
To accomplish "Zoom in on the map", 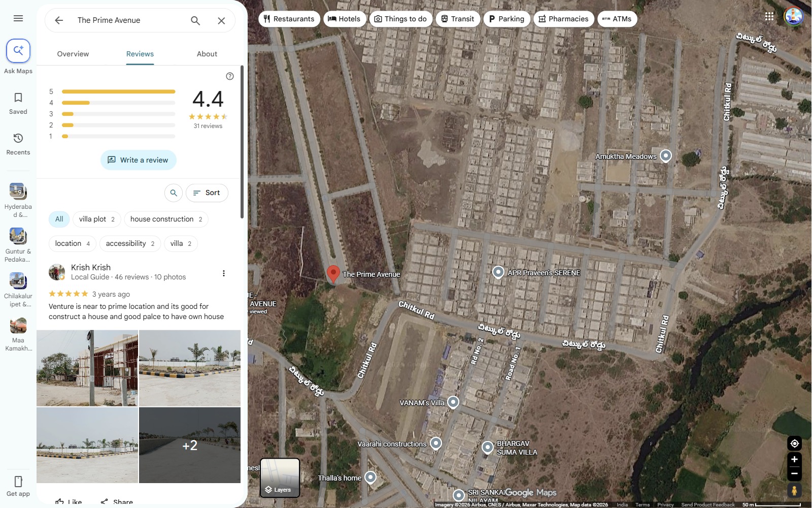I will click(x=794, y=460).
